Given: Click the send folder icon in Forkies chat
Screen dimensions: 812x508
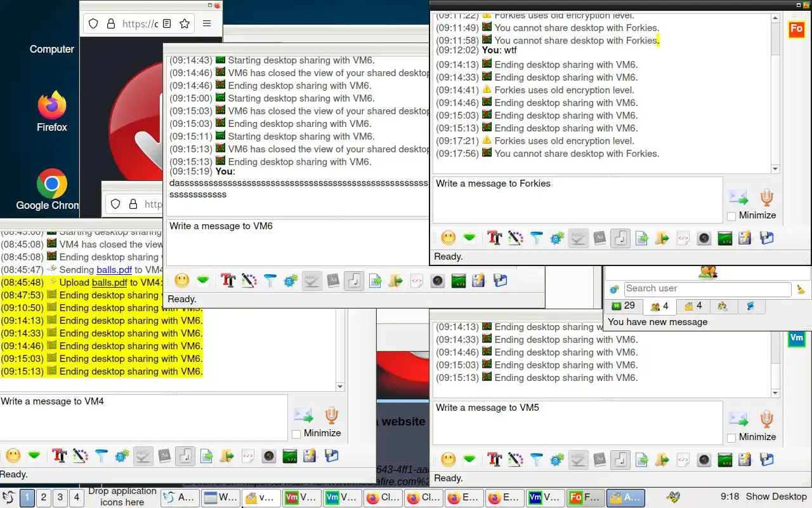Looking at the screenshot, I should click(662, 238).
